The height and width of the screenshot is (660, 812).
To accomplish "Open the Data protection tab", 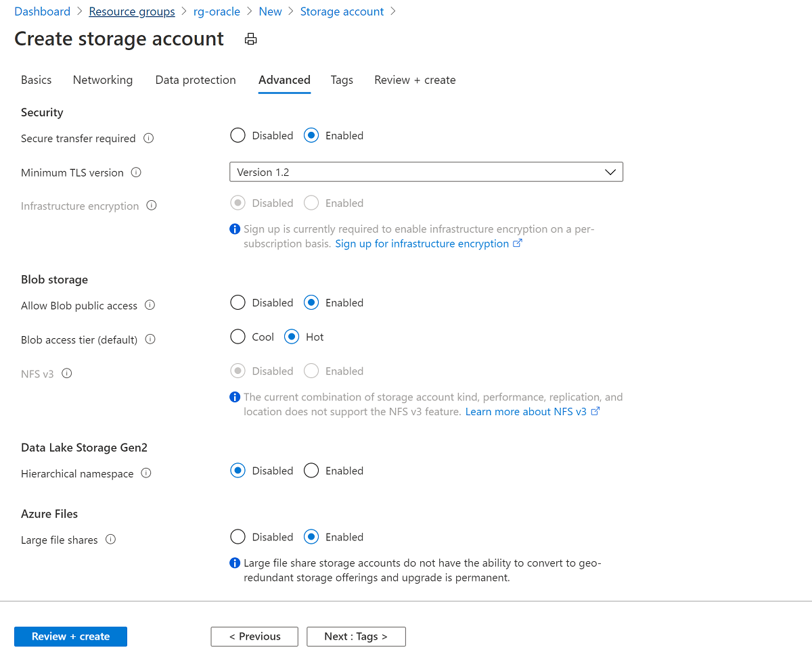I will coord(195,80).
